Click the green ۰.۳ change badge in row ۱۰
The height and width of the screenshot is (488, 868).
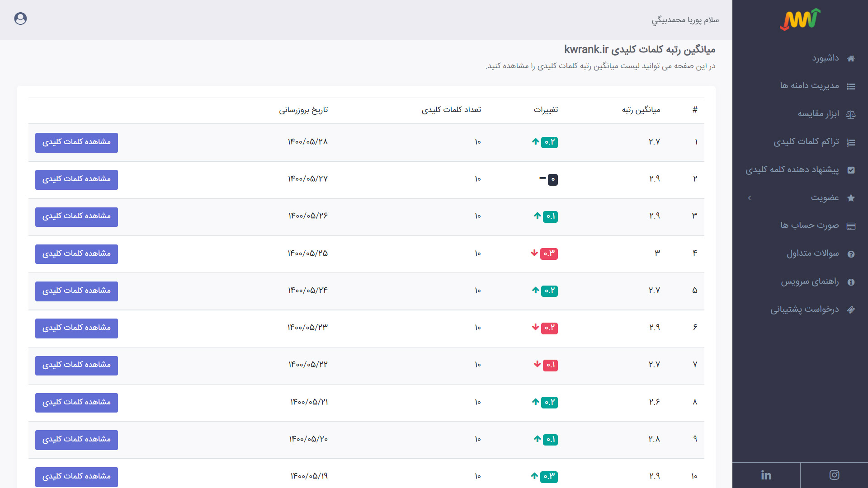coord(549,477)
